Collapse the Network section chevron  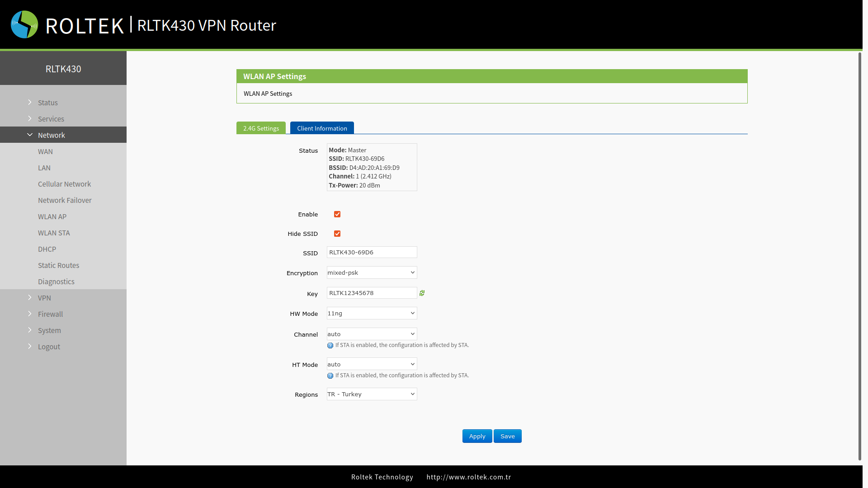coord(30,135)
